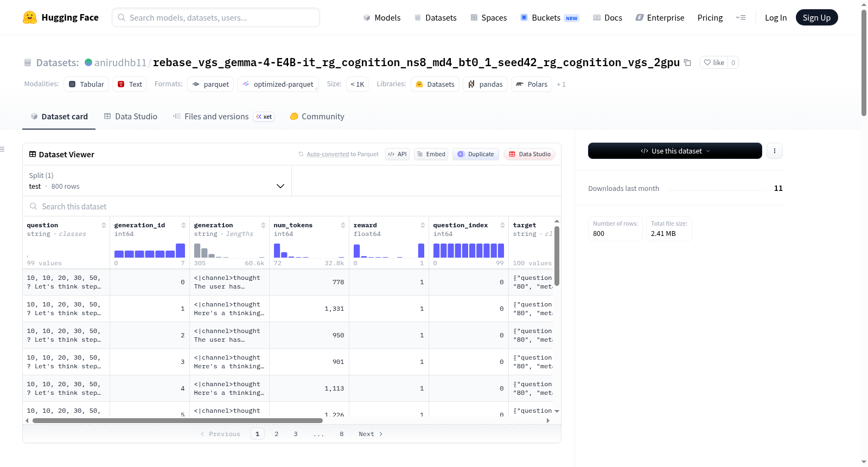Click the num_tokens cell showing 778
This screenshot has height=467, width=868.
[309, 282]
